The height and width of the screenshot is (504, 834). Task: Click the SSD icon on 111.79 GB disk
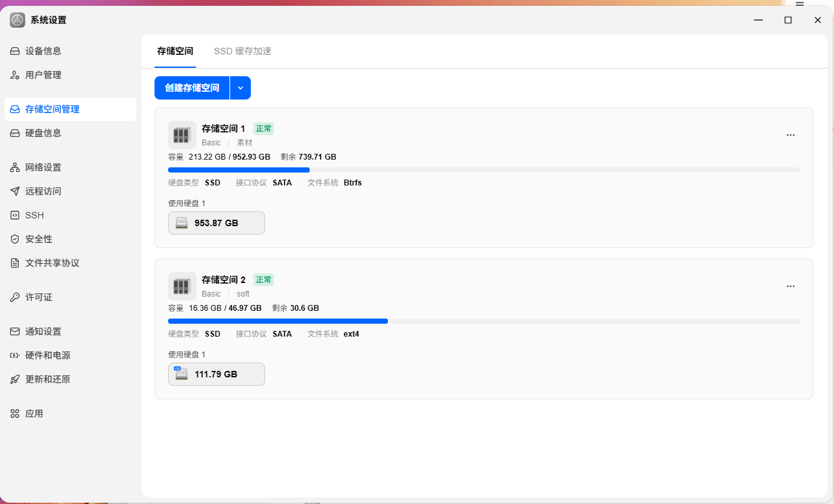point(181,373)
